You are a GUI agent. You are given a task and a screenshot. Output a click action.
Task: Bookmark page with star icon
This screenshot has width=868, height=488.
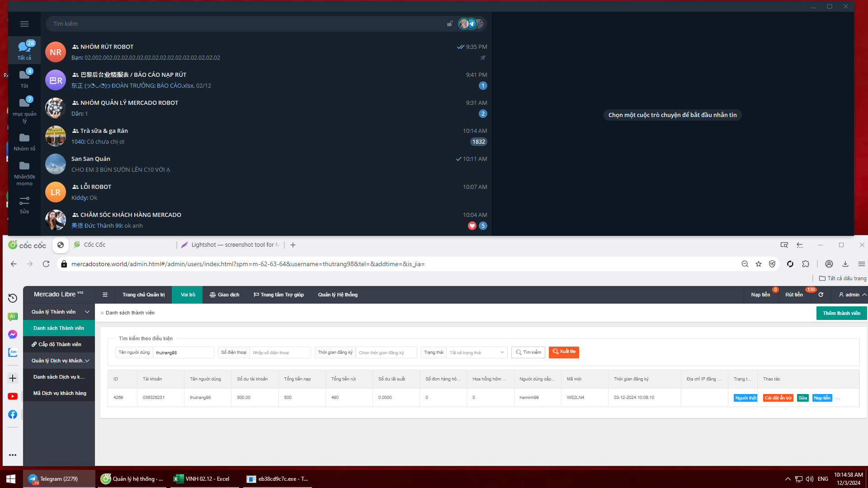tap(759, 264)
